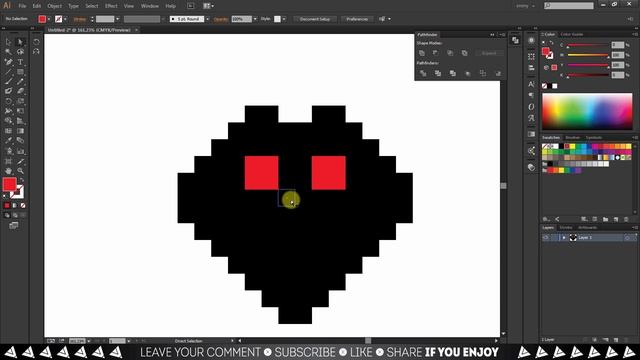Click the Minus Back pathfinder icon

(498, 73)
